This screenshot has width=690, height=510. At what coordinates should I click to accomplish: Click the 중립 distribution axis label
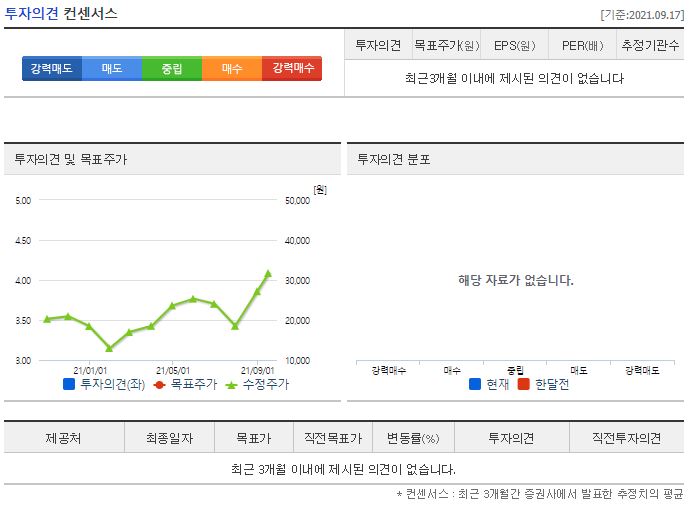tap(515, 371)
